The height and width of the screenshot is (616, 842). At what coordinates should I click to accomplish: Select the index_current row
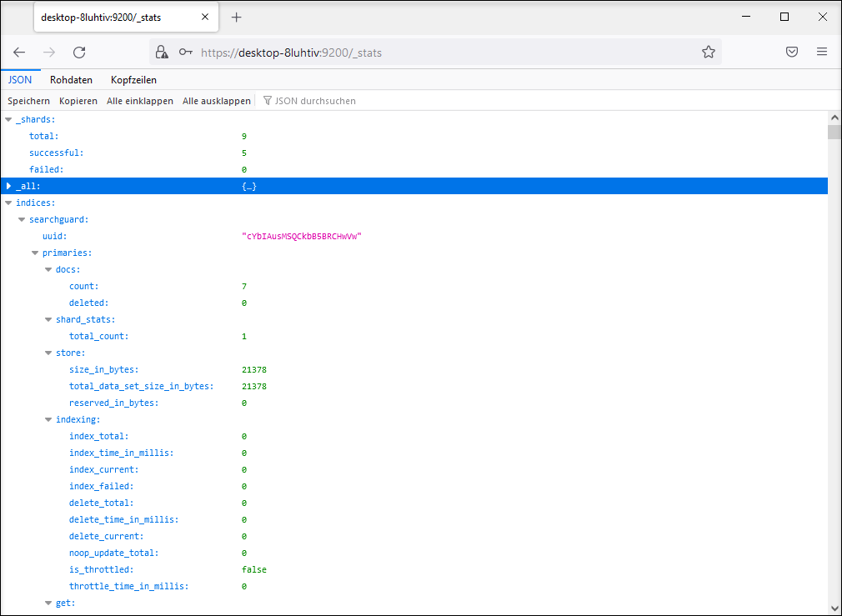[x=414, y=469]
